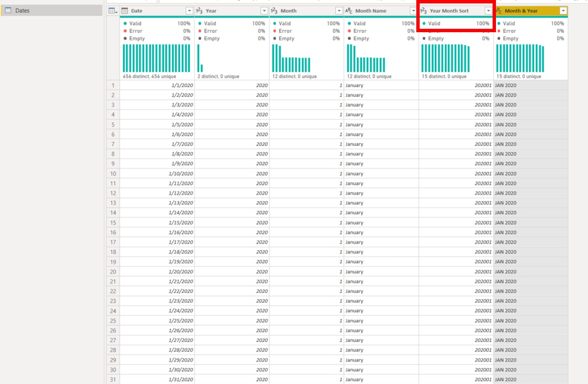The image size is (588, 384).
Task: Click the Date column data type icon
Action: point(125,11)
